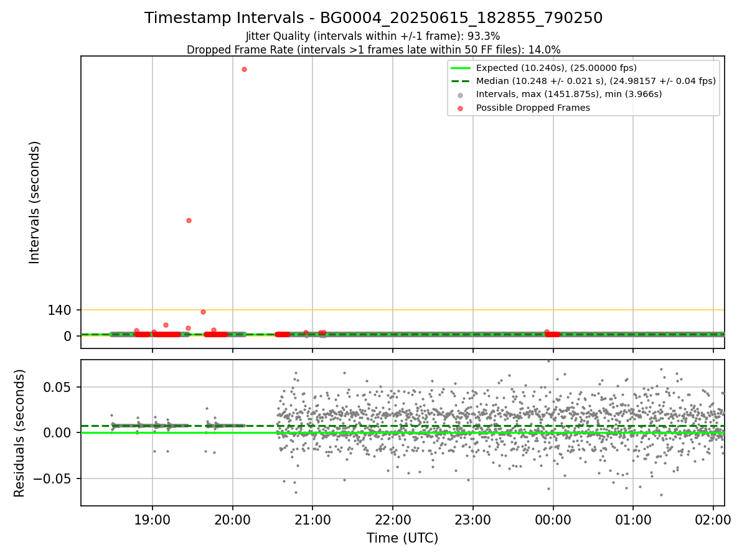
Task: Click the Expected (10.240s) legend entry
Action: point(556,68)
